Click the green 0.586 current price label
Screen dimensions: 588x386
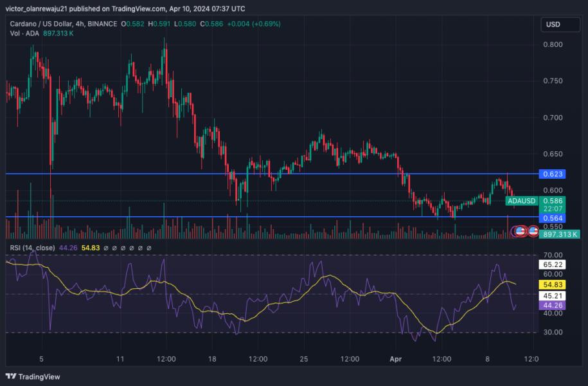pyautogui.click(x=552, y=201)
